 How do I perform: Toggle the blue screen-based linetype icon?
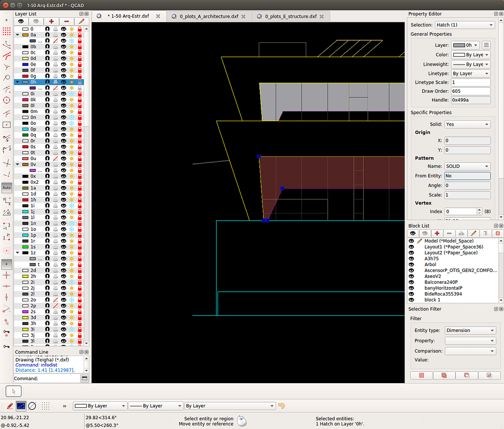tap(21, 406)
